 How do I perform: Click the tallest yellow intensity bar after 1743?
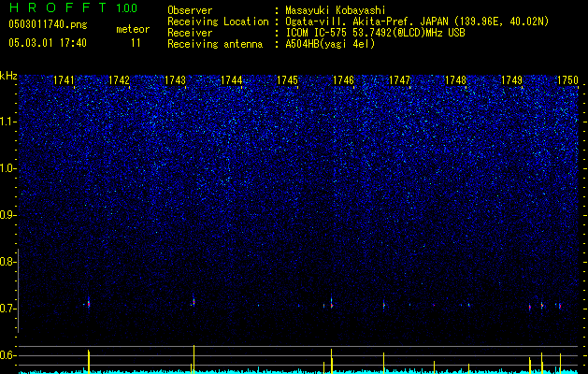point(194,359)
